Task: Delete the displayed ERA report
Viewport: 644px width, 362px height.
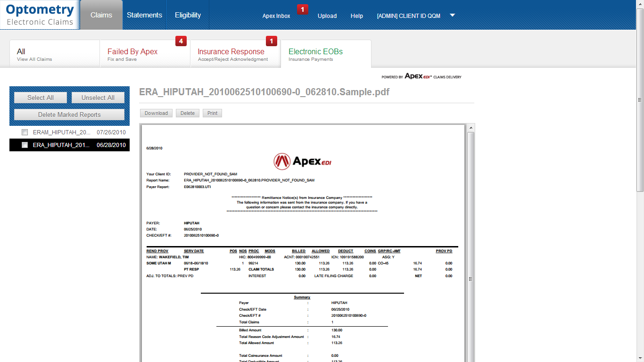Action: click(x=188, y=113)
